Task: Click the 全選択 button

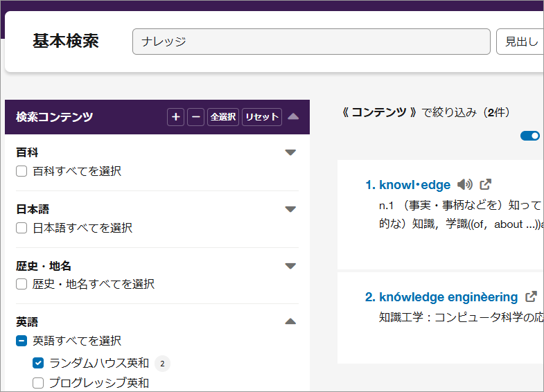Action: pos(223,117)
